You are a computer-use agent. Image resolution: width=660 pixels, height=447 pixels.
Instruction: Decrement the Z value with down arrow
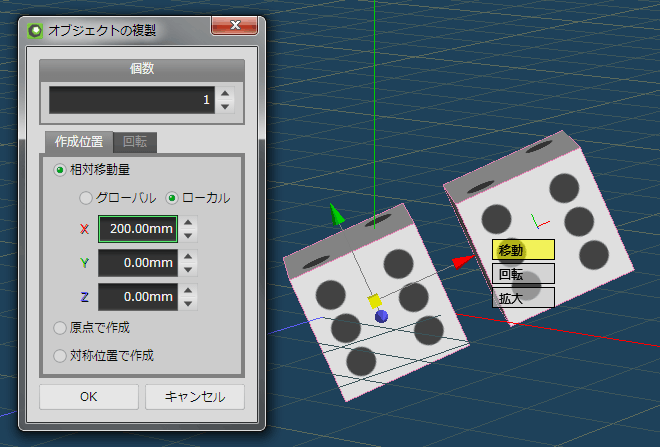pyautogui.click(x=188, y=304)
